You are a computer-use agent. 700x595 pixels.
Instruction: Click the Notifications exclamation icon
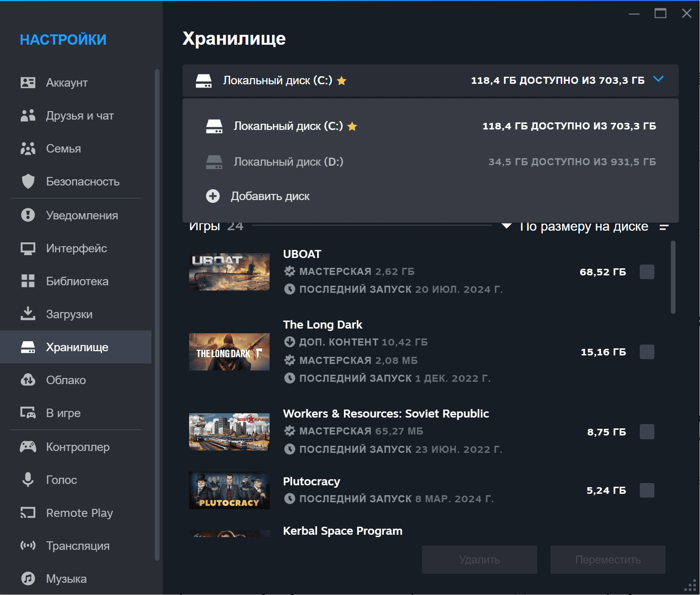28,215
